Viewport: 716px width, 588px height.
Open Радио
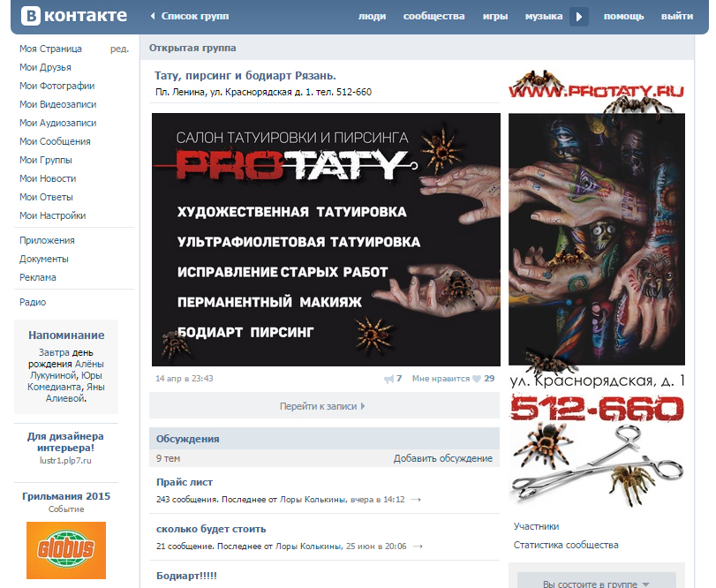pos(33,302)
